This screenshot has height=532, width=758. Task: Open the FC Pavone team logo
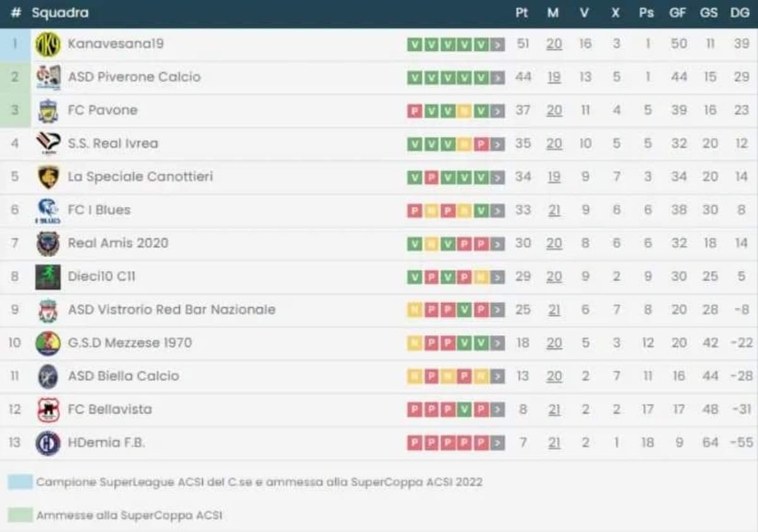point(48,110)
